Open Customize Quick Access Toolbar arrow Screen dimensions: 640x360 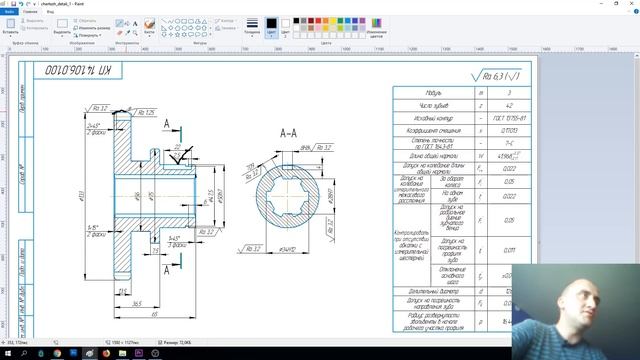(34, 4)
